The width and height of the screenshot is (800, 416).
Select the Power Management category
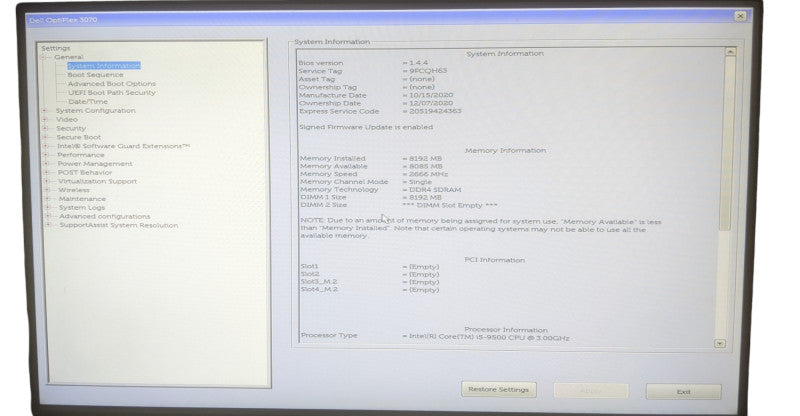95,164
